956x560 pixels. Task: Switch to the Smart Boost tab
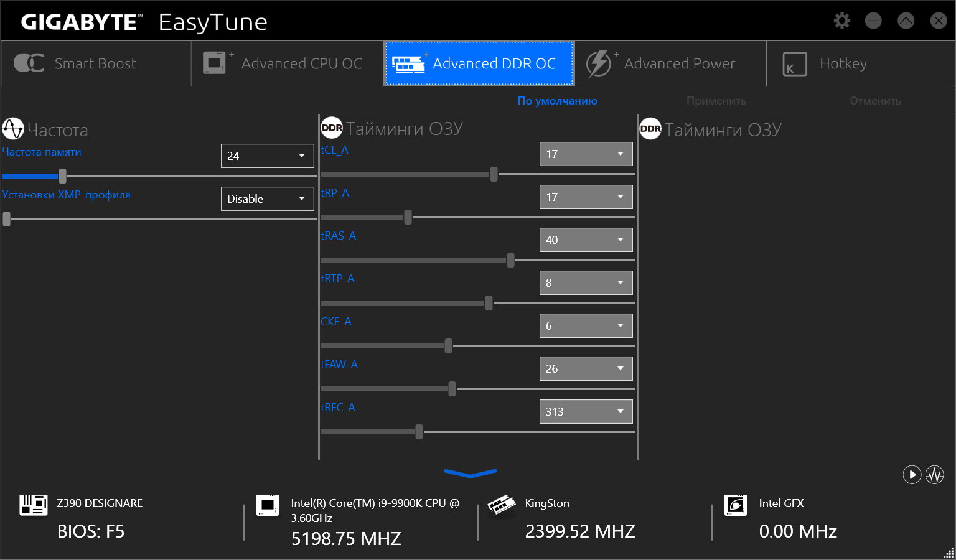96,63
